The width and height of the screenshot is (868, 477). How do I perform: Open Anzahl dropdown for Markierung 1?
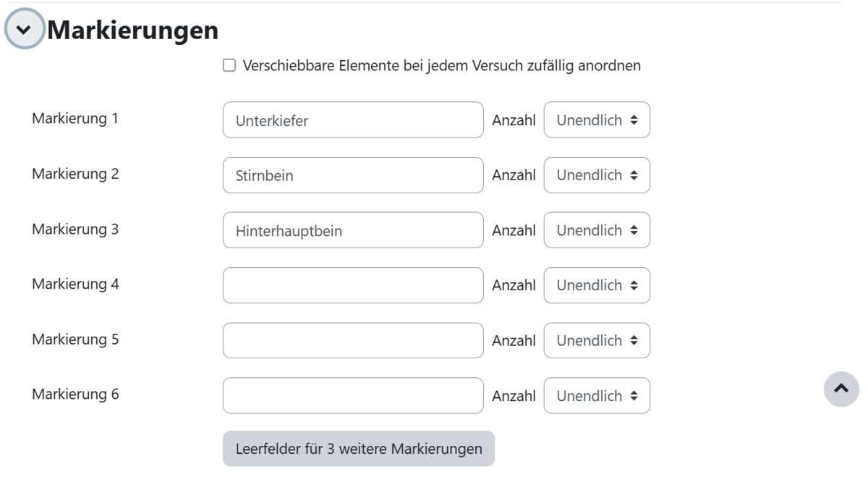tap(597, 120)
